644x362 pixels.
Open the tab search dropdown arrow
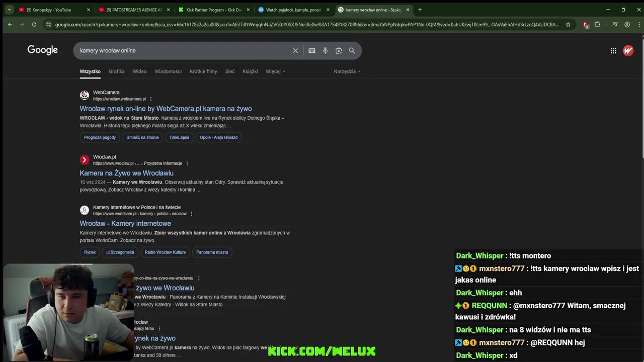coord(9,10)
